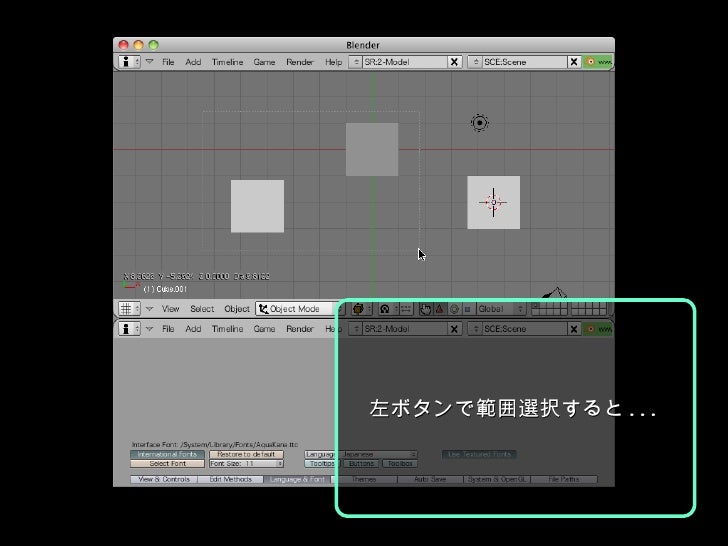The height and width of the screenshot is (546, 728).
Task: Switch to Themes tab
Action: 364,479
